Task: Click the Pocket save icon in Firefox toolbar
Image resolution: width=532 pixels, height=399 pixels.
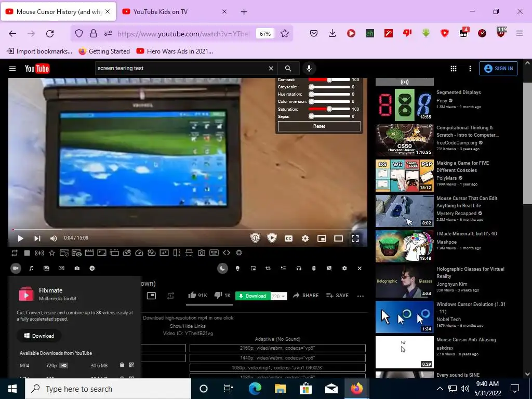Action: point(314,33)
